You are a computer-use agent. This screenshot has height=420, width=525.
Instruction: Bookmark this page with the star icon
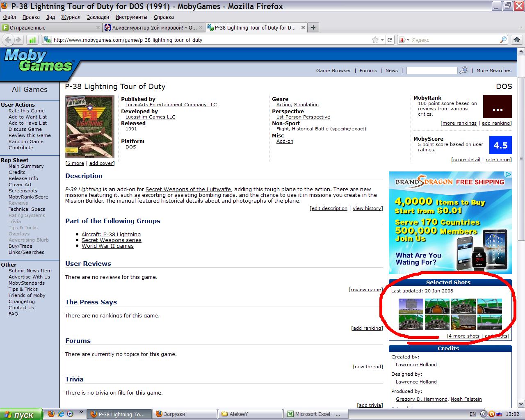(x=375, y=40)
